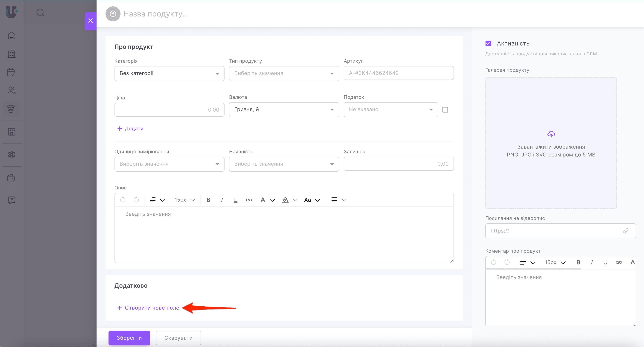This screenshot has width=644, height=347.
Task: Open the fill color picker in the Опис toolbar
Action: [x=286, y=200]
